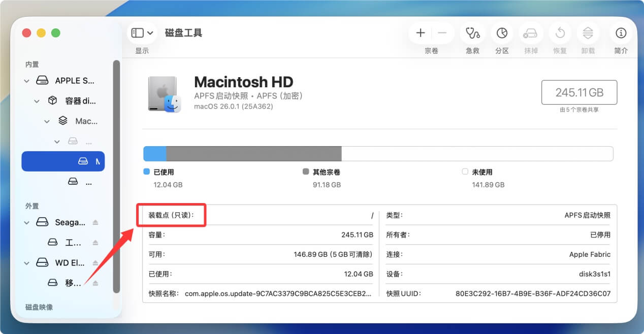Eject the Seagate external drive
Viewport: 644px width, 334px height.
point(95,222)
